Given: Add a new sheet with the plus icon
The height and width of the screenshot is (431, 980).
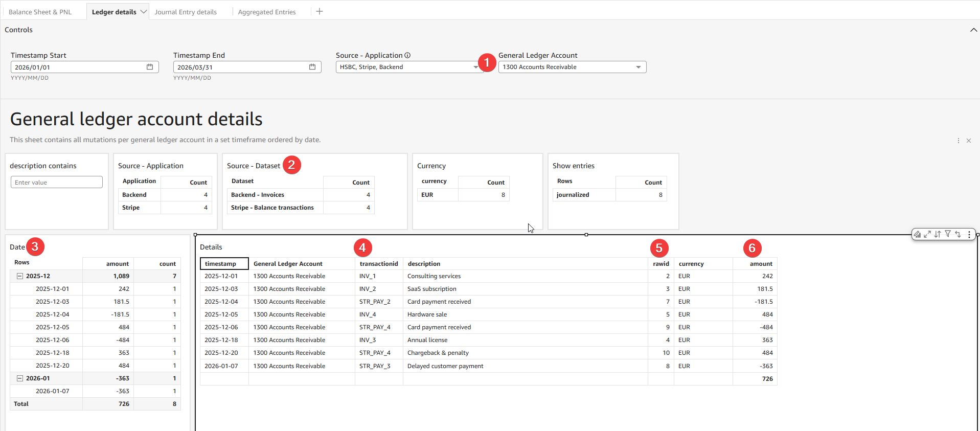Looking at the screenshot, I should (x=320, y=12).
